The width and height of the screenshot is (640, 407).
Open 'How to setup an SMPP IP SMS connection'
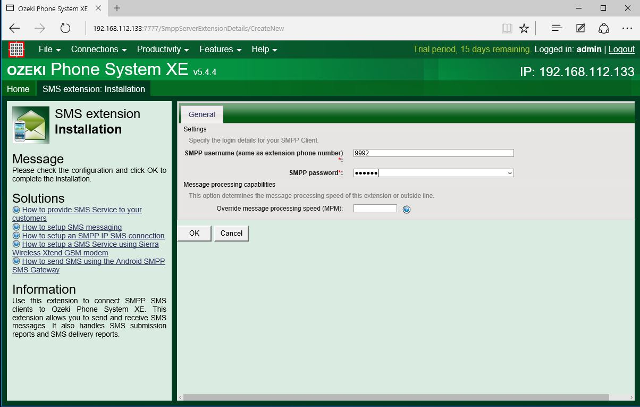point(93,236)
